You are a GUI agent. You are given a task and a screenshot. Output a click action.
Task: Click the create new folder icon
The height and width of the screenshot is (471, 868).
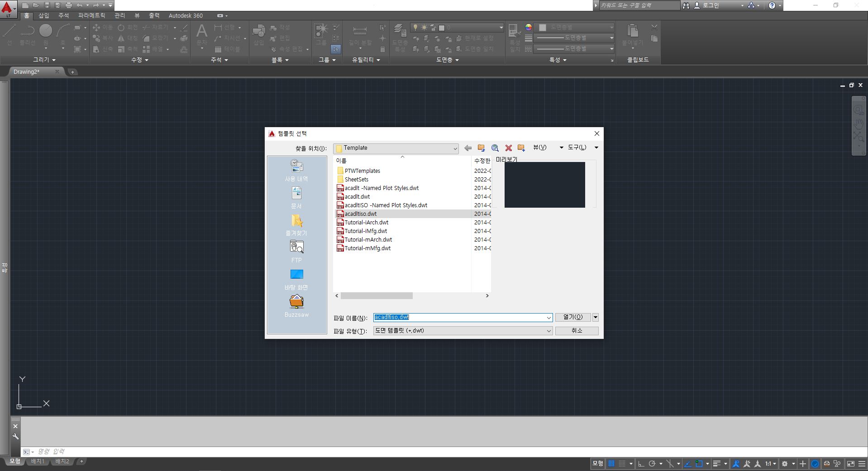[521, 148]
